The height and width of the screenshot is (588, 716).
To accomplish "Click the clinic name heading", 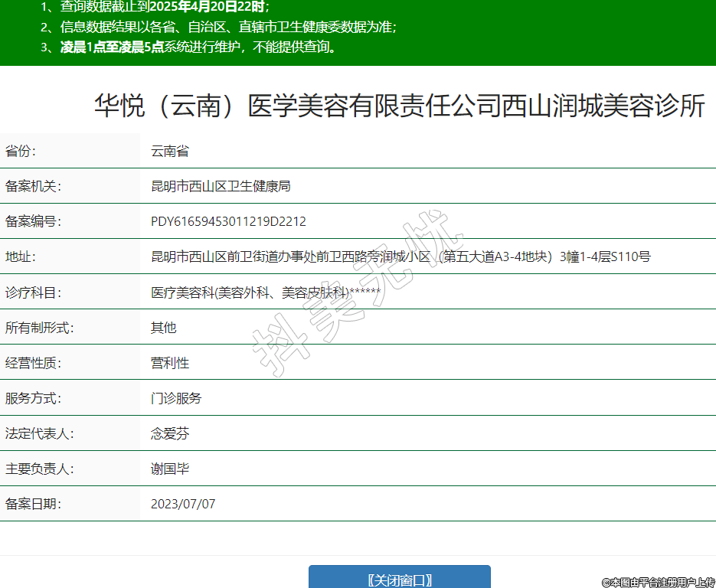I will (399, 106).
